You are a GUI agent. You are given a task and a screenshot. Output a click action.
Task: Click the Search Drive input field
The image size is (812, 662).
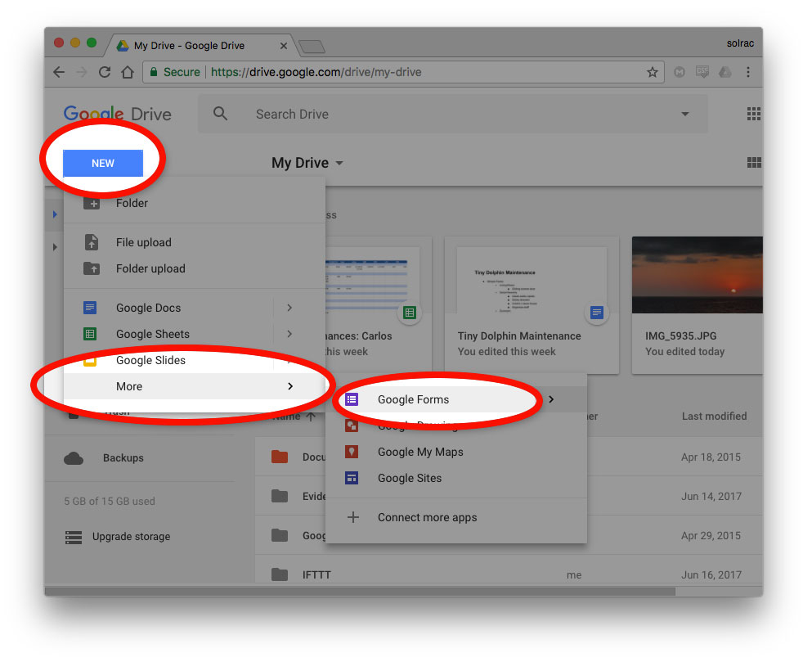point(453,114)
